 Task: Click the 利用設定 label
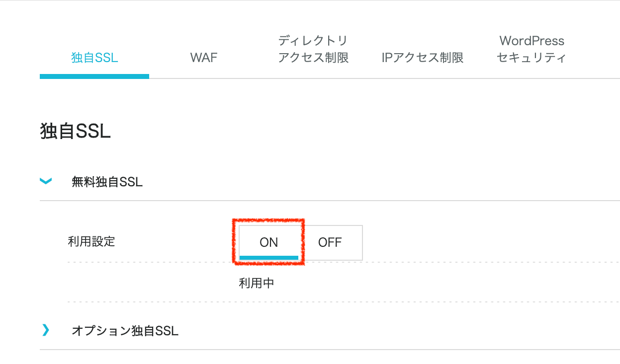pos(91,241)
